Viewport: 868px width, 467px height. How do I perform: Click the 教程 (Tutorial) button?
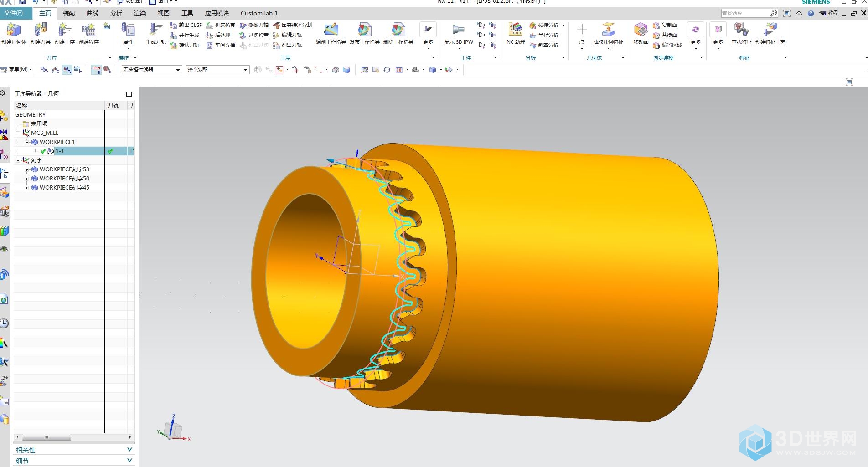[829, 13]
